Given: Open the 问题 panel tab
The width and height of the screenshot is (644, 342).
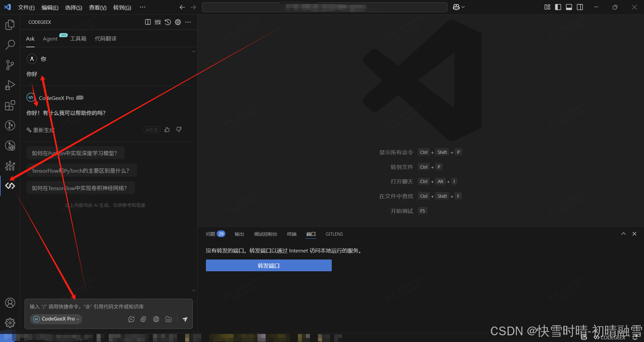Looking at the screenshot, I should click(x=215, y=234).
